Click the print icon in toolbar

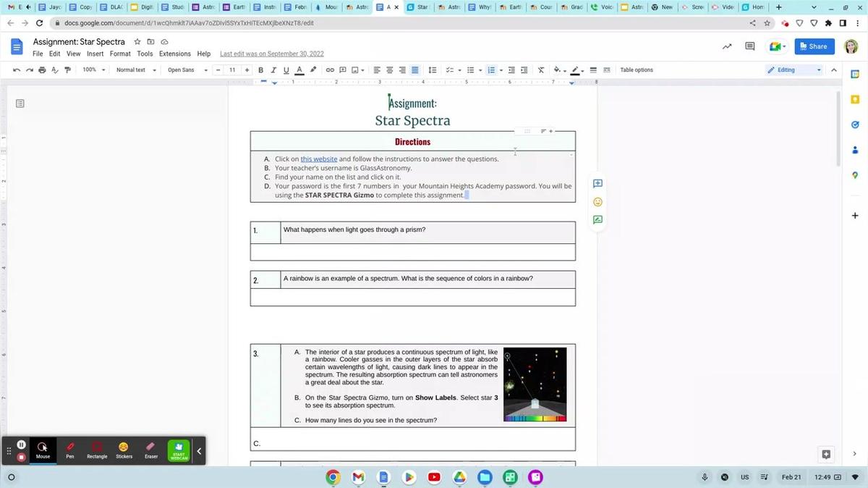click(x=42, y=70)
